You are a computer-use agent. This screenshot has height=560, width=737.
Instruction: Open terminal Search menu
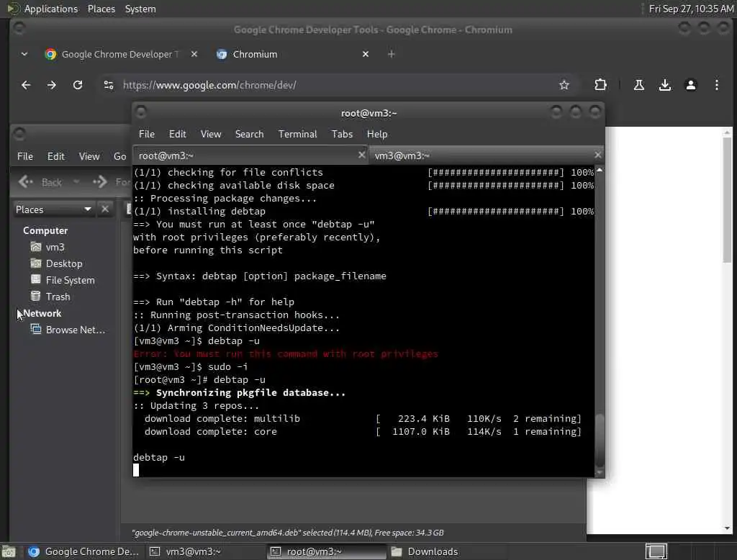tap(249, 134)
